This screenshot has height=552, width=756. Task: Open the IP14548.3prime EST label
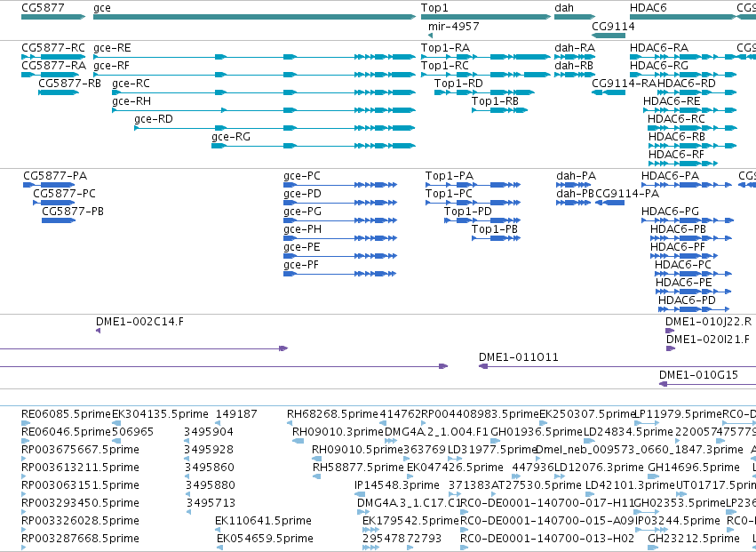[397, 485]
